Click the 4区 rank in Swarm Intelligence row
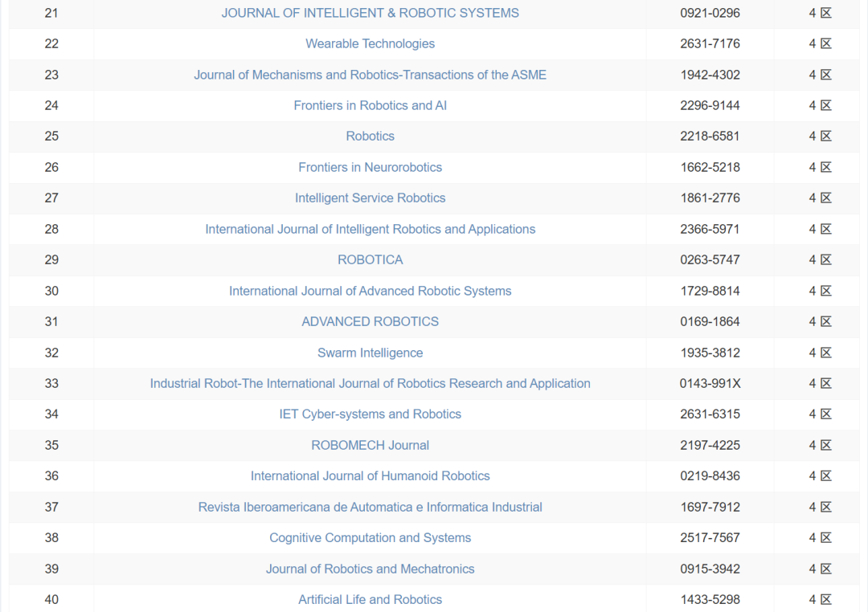The width and height of the screenshot is (868, 612). (x=820, y=353)
